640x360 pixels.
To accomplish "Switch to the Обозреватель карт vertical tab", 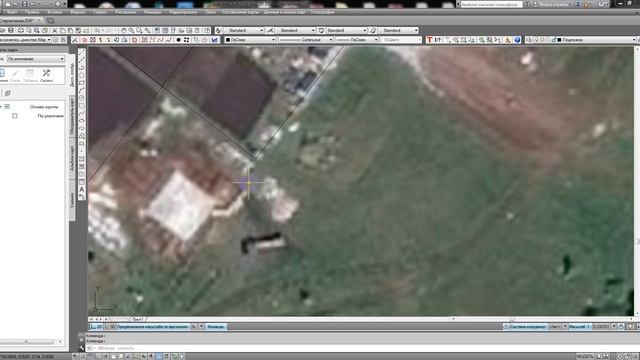I will (x=72, y=116).
